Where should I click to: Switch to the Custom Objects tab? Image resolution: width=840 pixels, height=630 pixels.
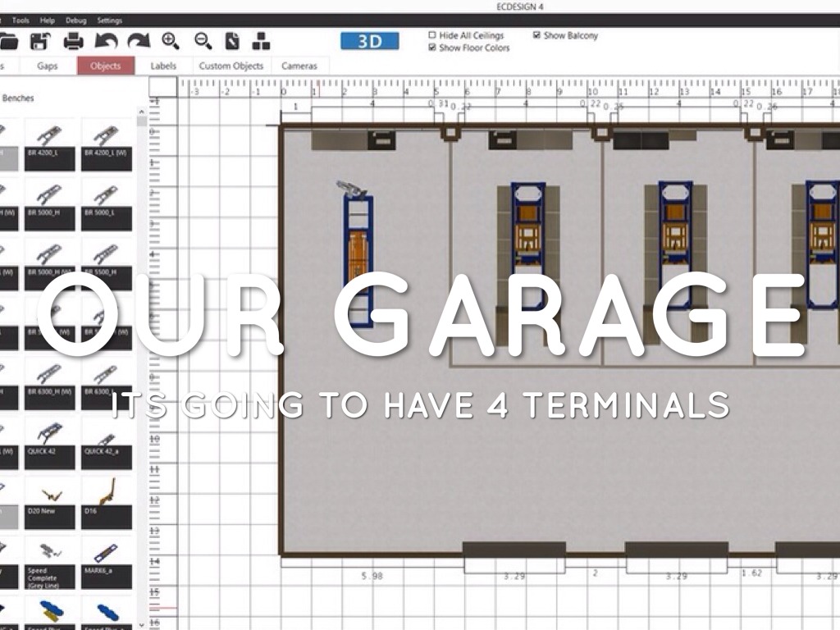[231, 66]
